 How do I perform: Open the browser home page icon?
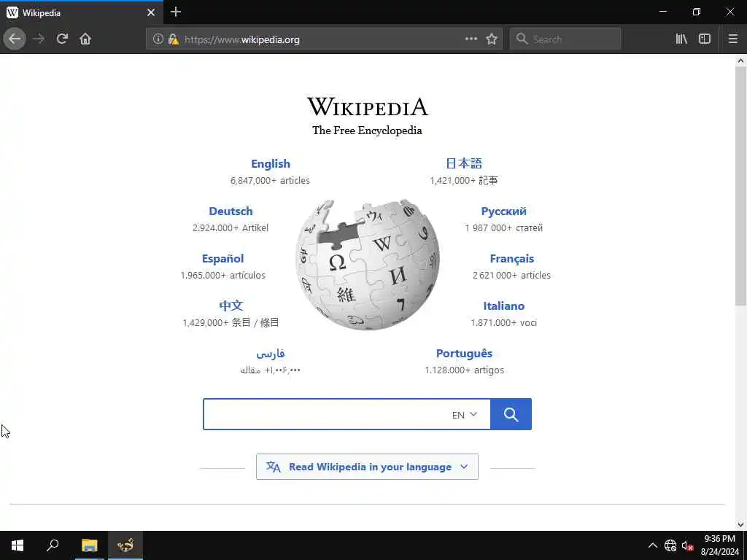click(x=85, y=39)
